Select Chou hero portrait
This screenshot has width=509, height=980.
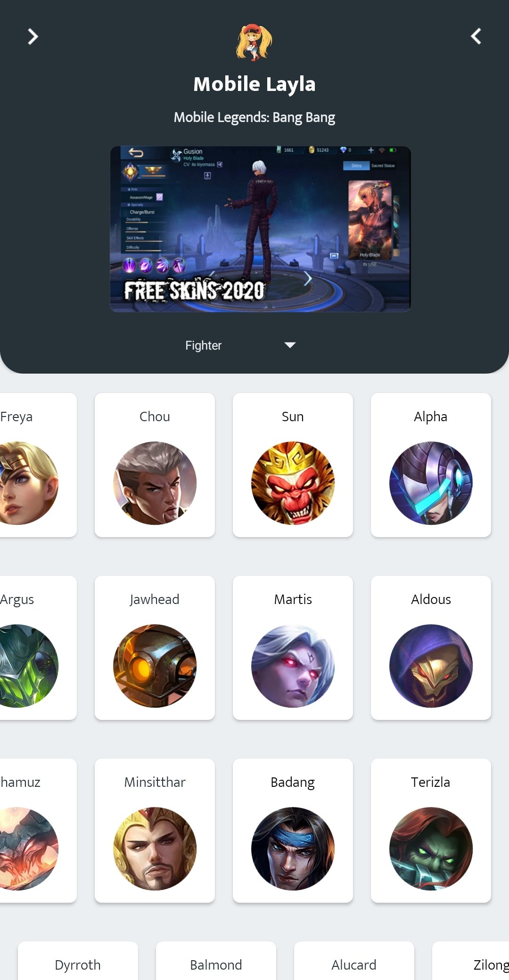coord(155,483)
